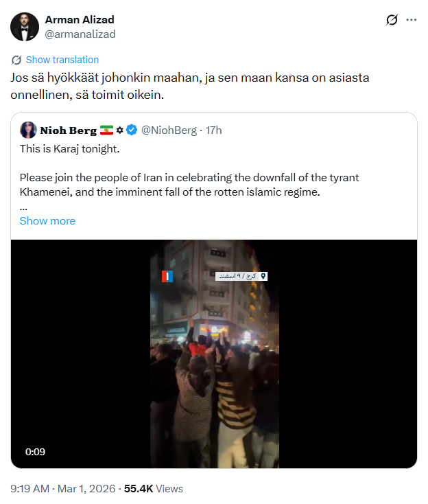Click the location pin tag in the video

241,276
